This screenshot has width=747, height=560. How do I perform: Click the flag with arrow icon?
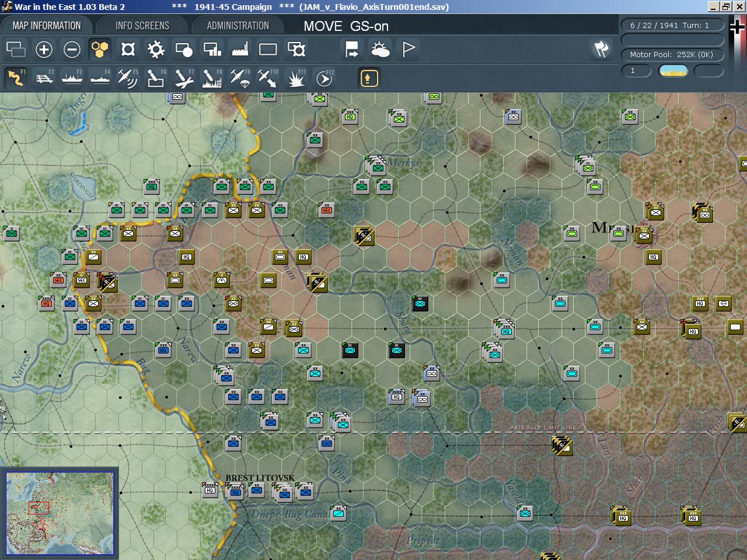click(352, 50)
